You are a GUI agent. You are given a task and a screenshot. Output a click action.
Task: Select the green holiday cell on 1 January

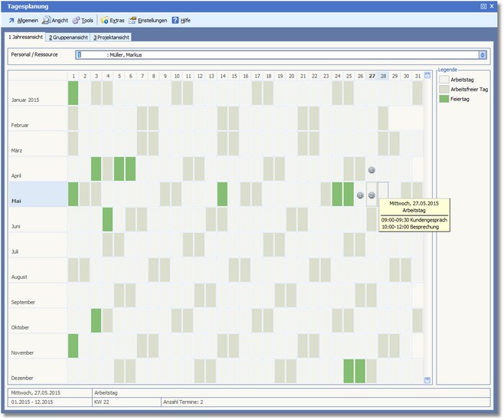pos(73,93)
